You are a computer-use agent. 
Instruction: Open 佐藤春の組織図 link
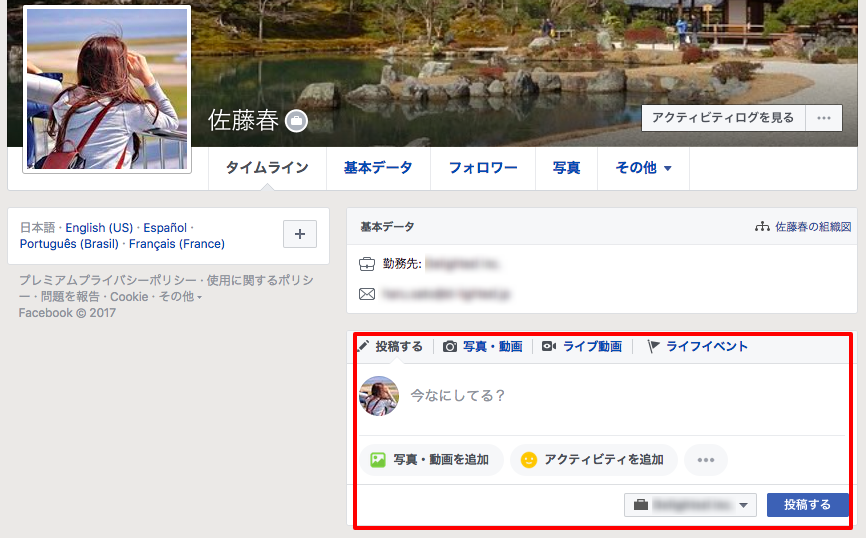click(813, 226)
